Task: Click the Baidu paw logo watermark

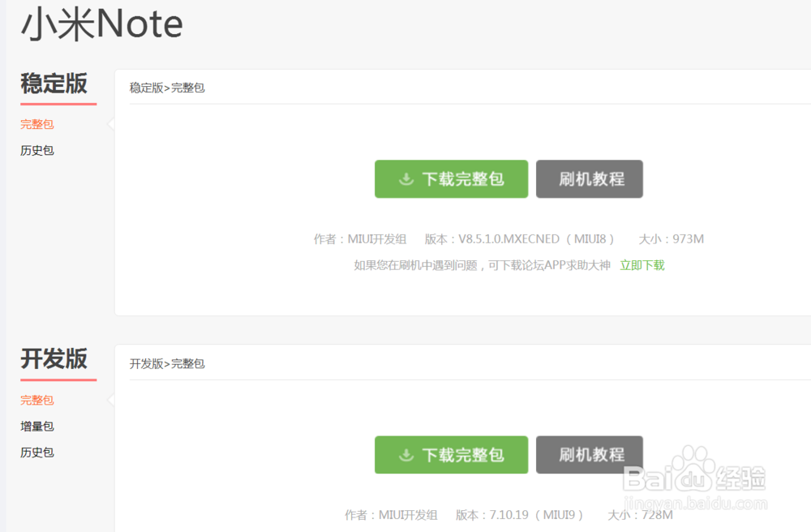Action: click(693, 466)
